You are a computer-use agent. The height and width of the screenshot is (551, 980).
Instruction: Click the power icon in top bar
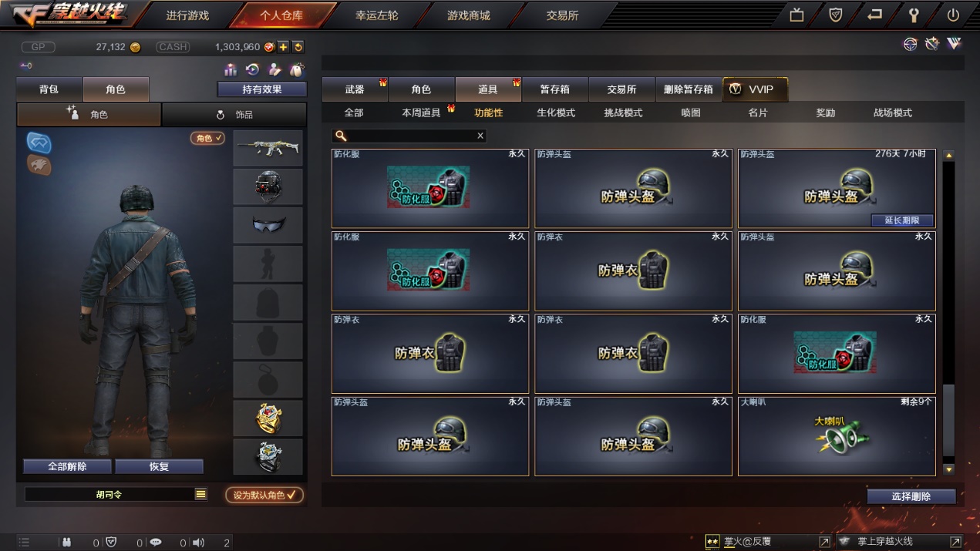coord(953,15)
